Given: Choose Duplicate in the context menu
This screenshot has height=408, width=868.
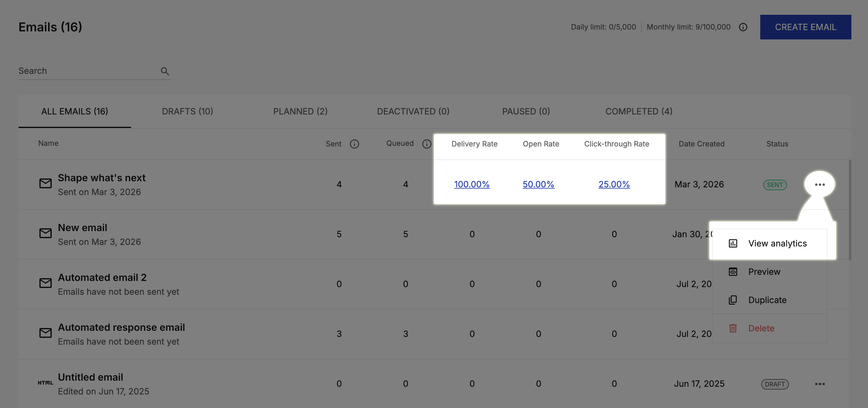Looking at the screenshot, I should tap(767, 300).
